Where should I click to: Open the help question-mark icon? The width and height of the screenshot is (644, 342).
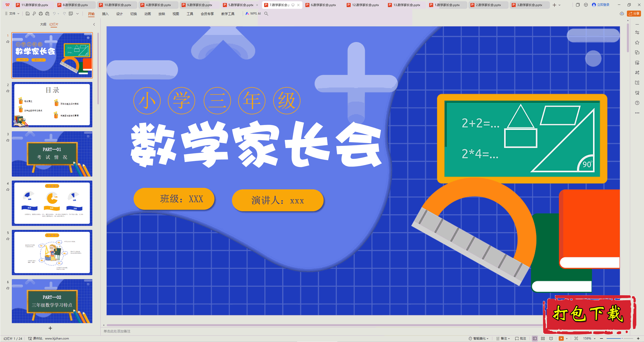click(x=637, y=103)
